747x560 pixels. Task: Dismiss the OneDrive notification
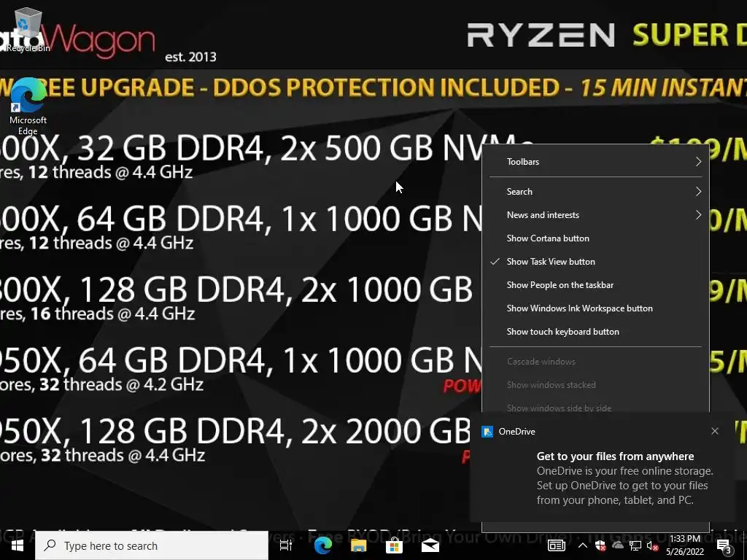[x=715, y=431]
